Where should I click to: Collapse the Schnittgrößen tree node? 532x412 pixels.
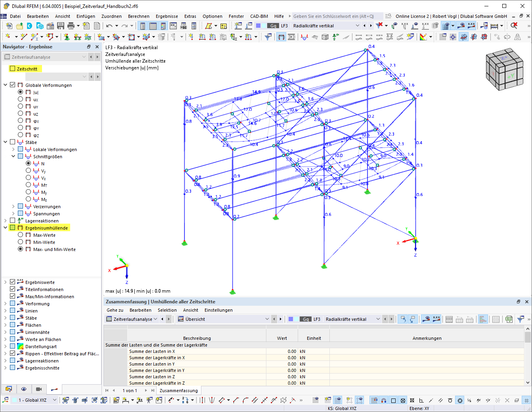(x=13, y=156)
